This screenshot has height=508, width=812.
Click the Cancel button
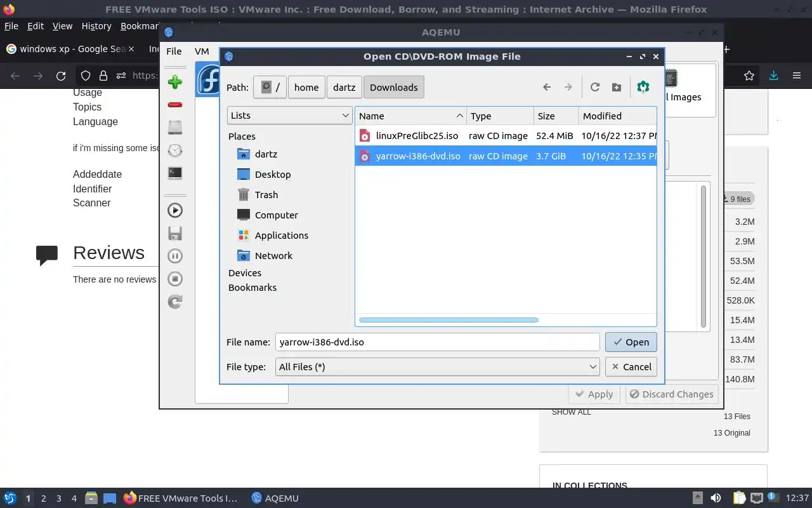point(631,366)
